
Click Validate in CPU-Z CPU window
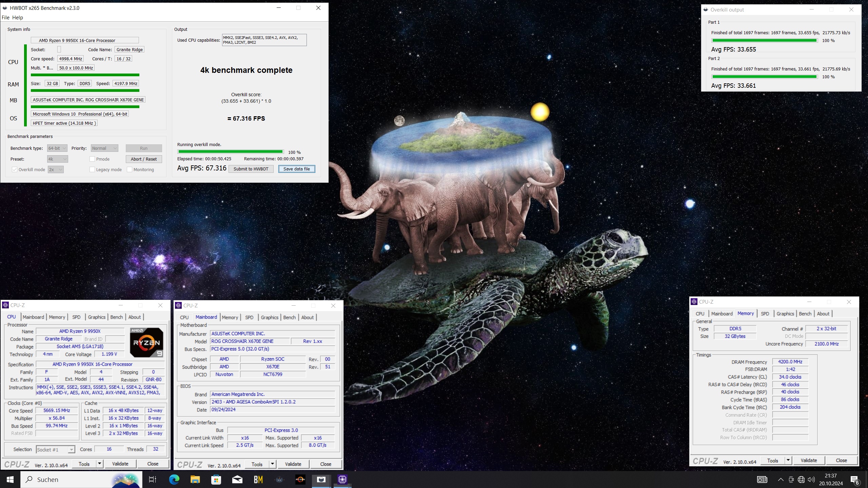(x=120, y=464)
